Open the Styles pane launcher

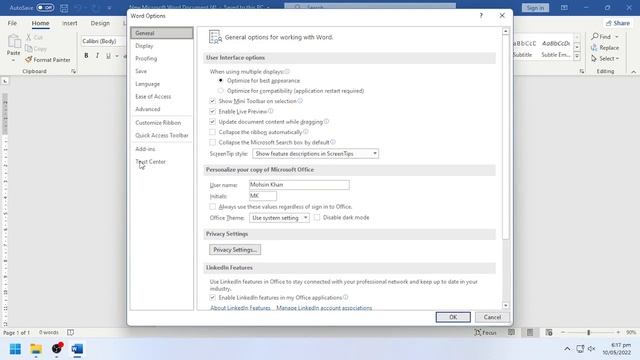(x=582, y=71)
